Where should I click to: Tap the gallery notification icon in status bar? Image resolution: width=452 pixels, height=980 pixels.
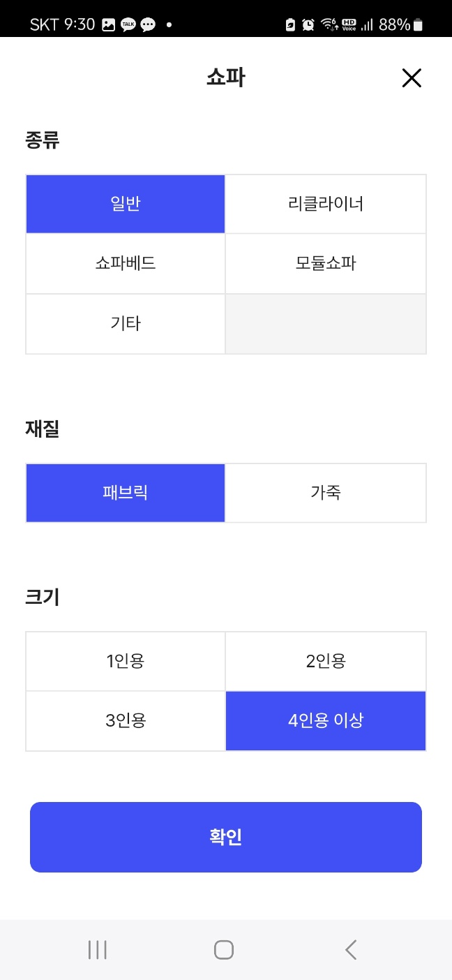tap(107, 24)
